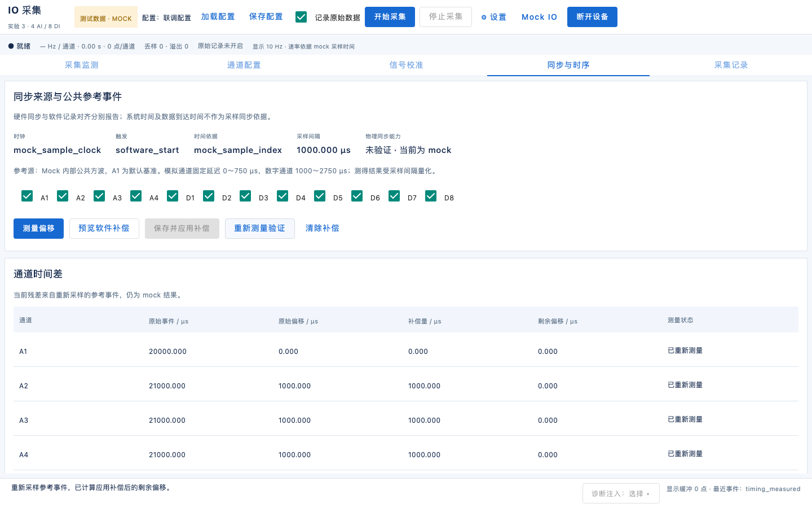
Task: Click the 测试数据 · MOCK badge
Action: [x=105, y=17]
